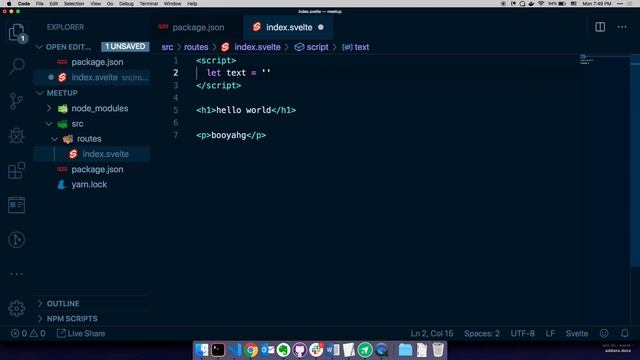The height and width of the screenshot is (360, 640).
Task: Open Microsoft Word from the Dock
Action: pyautogui.click(x=333, y=350)
